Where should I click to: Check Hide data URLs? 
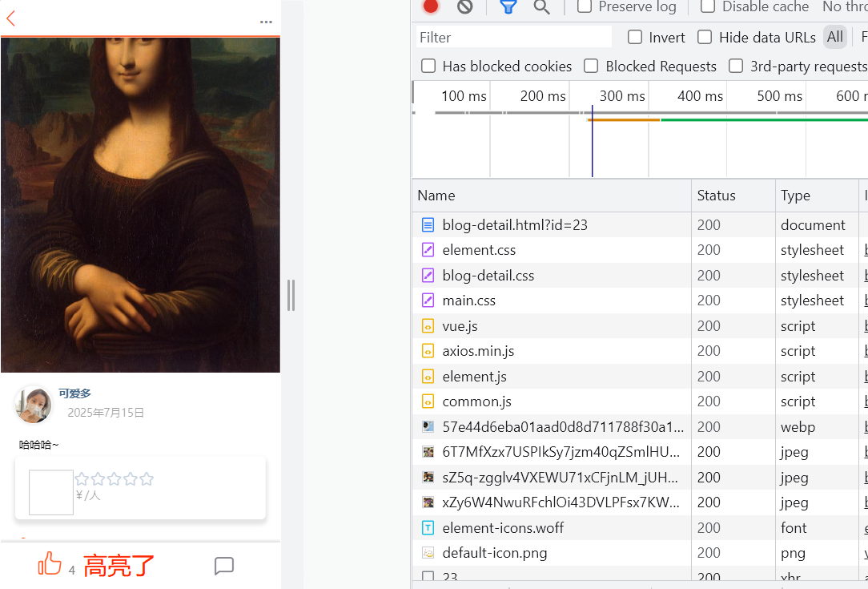(x=705, y=37)
